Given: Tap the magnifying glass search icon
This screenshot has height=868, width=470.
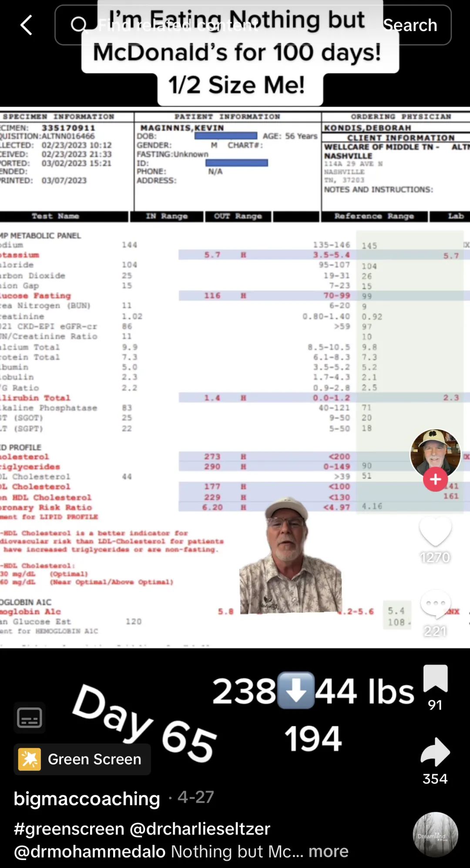Looking at the screenshot, I should 78,25.
